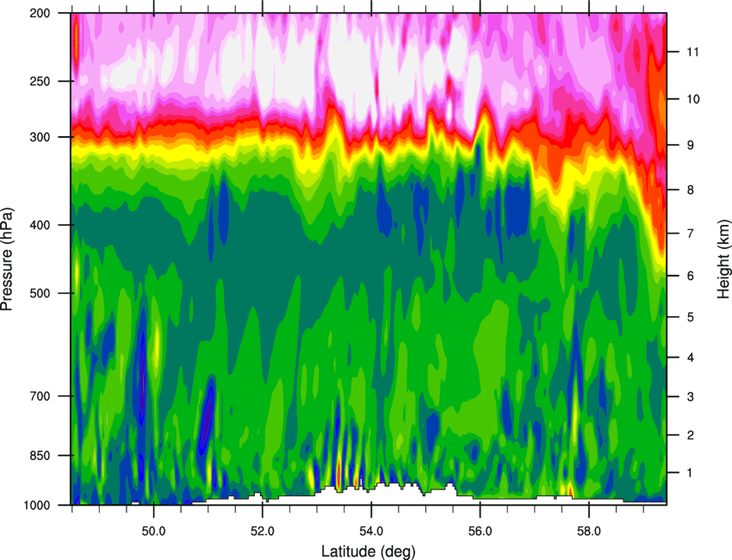Click the 5 km height label
Viewport: 732px width, 560px height.
pyautogui.click(x=691, y=317)
